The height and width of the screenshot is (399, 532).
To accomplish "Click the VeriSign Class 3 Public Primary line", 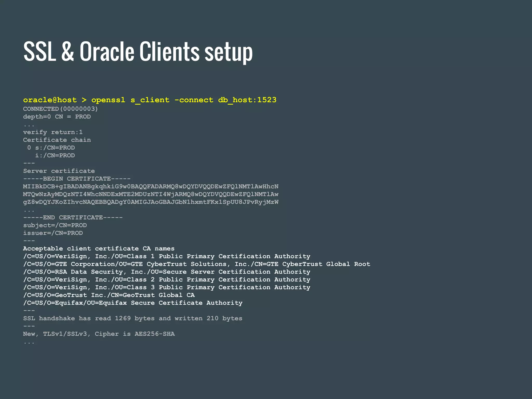I will [167, 288].
